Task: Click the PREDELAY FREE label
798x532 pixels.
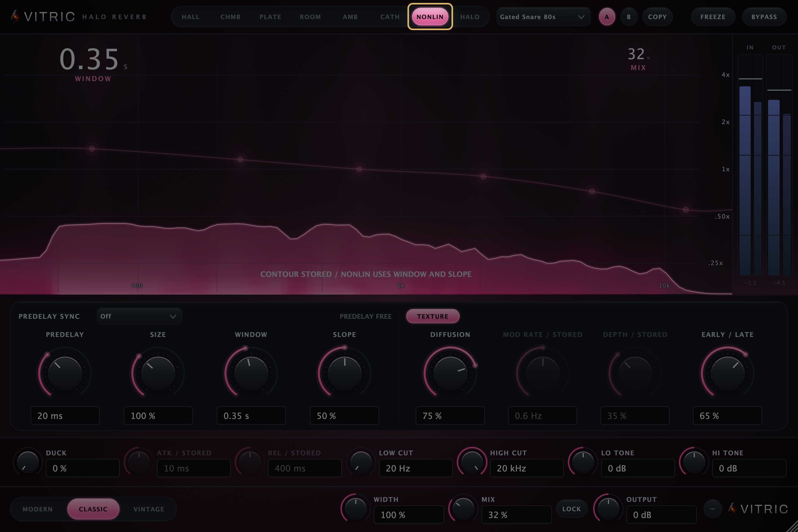Action: tap(365, 316)
